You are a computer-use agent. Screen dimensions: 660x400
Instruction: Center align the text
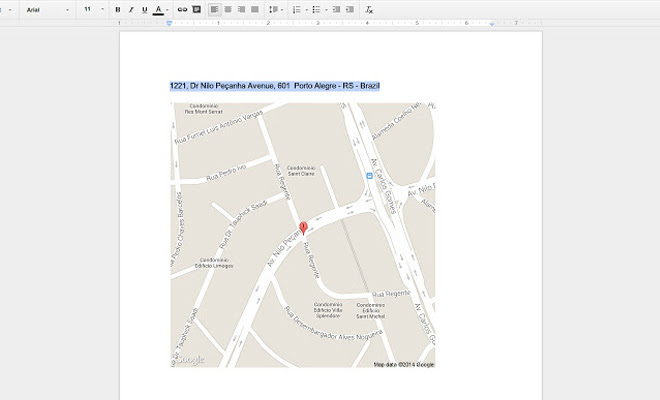pos(228,9)
